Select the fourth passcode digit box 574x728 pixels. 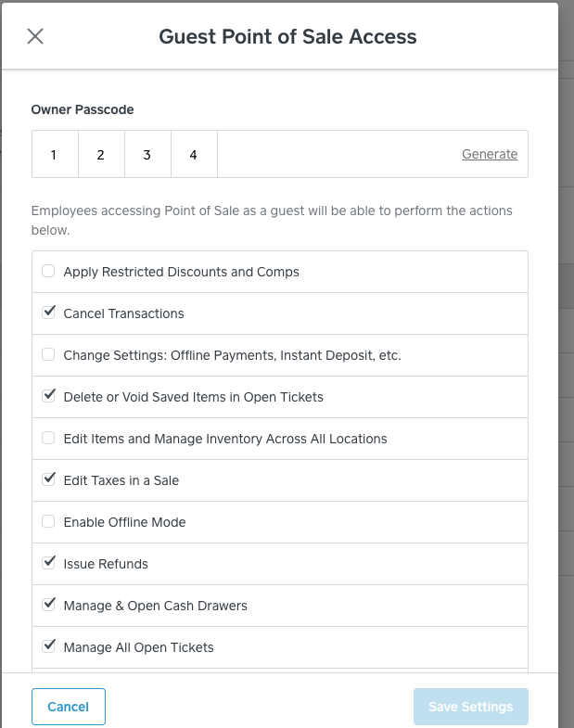194,154
